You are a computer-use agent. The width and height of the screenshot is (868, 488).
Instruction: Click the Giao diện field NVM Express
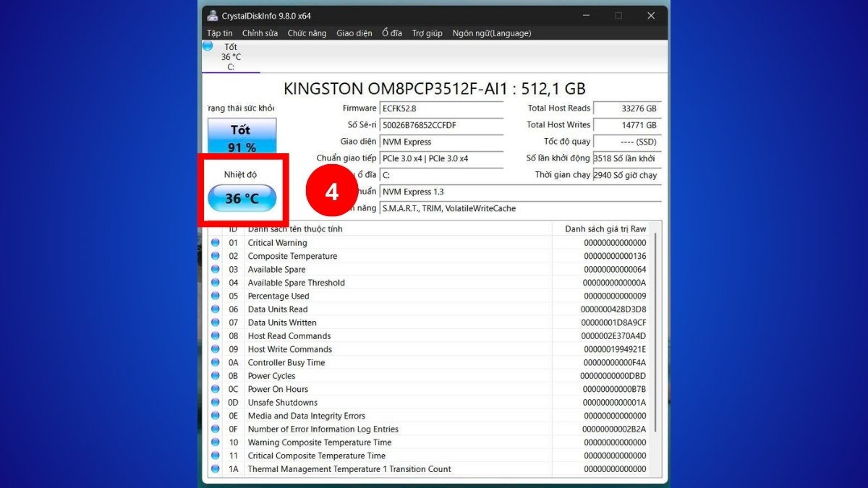pos(441,142)
